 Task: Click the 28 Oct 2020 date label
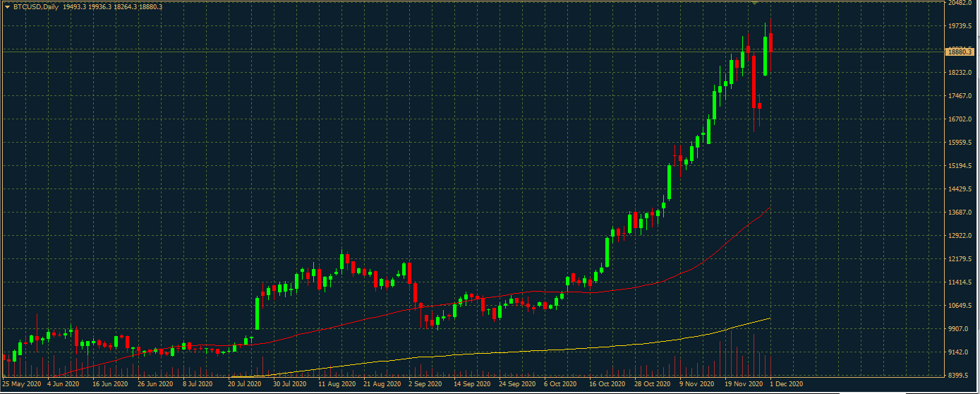pos(652,385)
